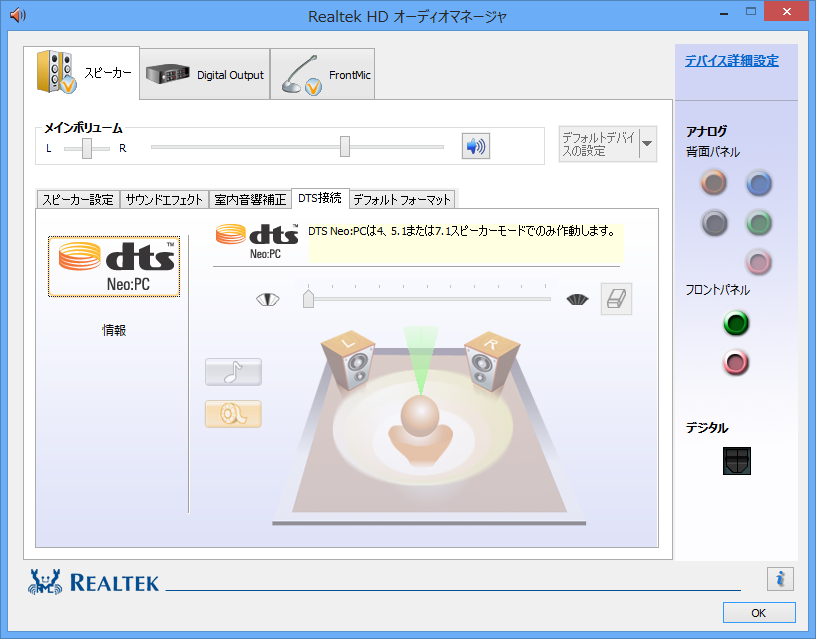Click the small DTS Neo:PC header logo
The width and height of the screenshot is (816, 639).
pyautogui.click(x=257, y=241)
